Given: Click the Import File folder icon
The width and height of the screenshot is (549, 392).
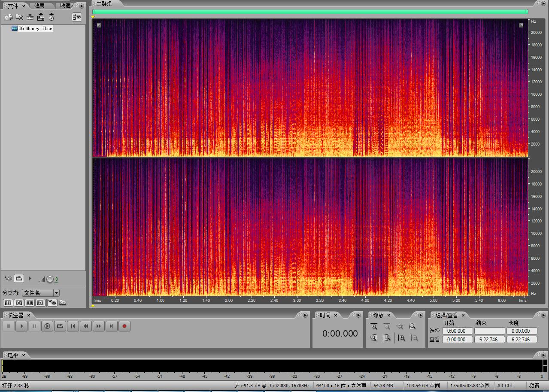Looking at the screenshot, I should [8, 17].
